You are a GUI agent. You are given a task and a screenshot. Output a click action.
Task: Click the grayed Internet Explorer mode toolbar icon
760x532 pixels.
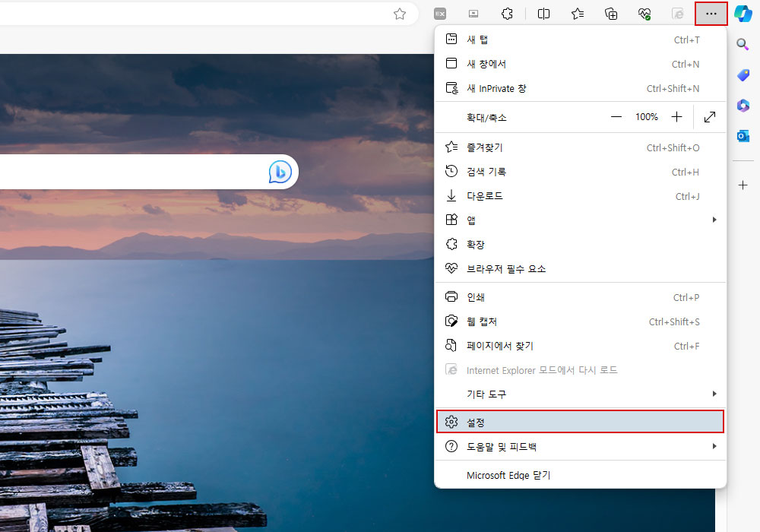click(678, 14)
